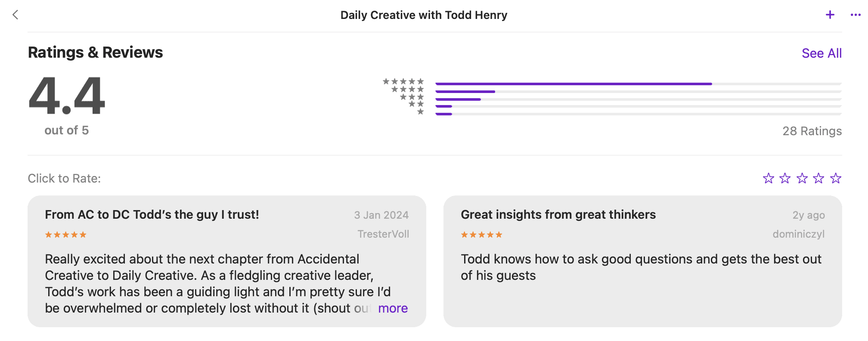This screenshot has height=341, width=868.
Task: Click the reviewer name dominiczyl
Action: pos(798,234)
